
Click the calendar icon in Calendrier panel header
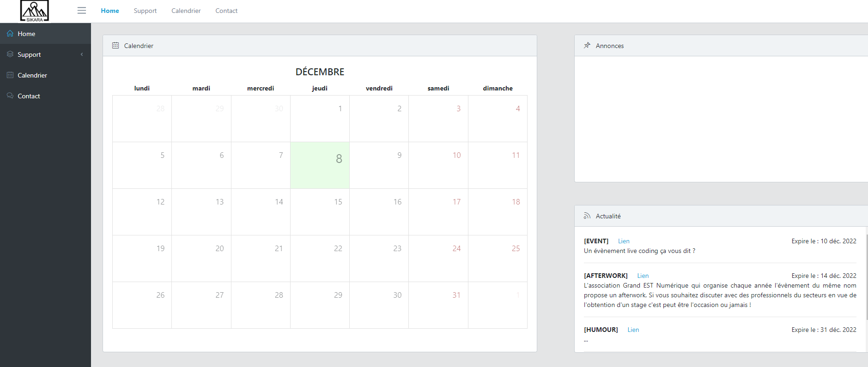tap(115, 46)
